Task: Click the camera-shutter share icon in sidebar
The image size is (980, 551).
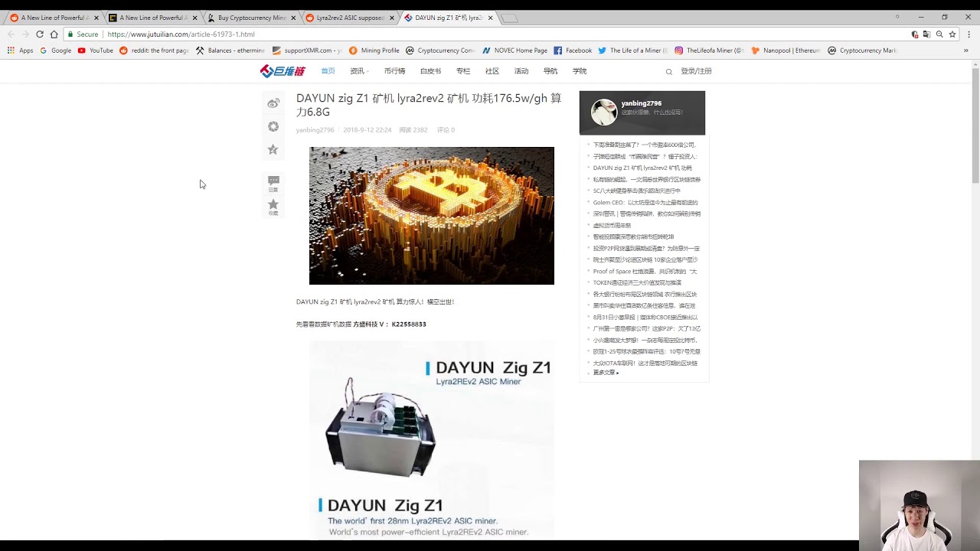Action: pos(273,126)
